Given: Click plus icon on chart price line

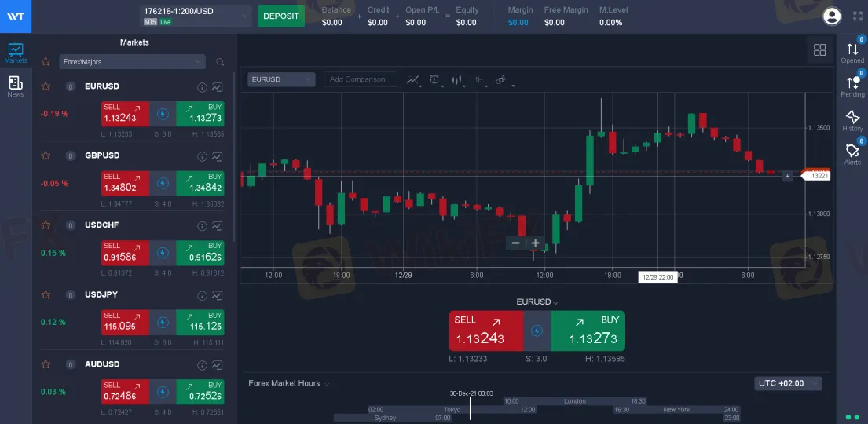Looking at the screenshot, I should 788,176.
